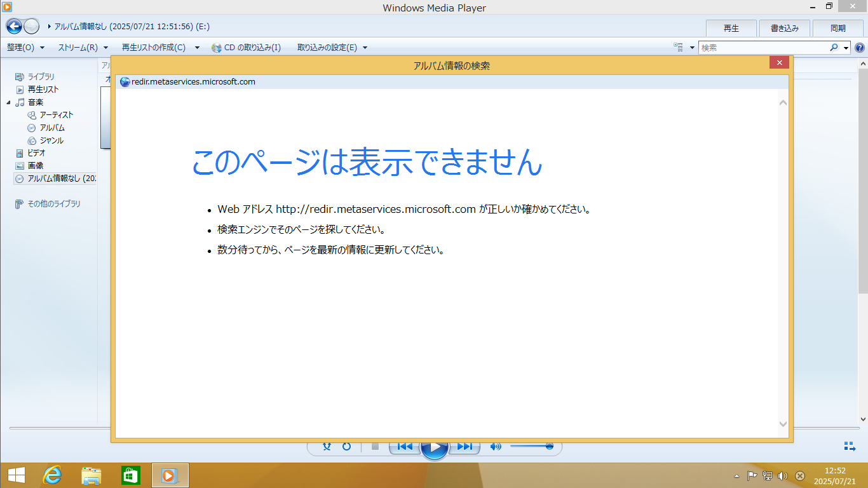The height and width of the screenshot is (488, 868).
Task: Click the CD の取り込み rip icon
Action: (217, 48)
